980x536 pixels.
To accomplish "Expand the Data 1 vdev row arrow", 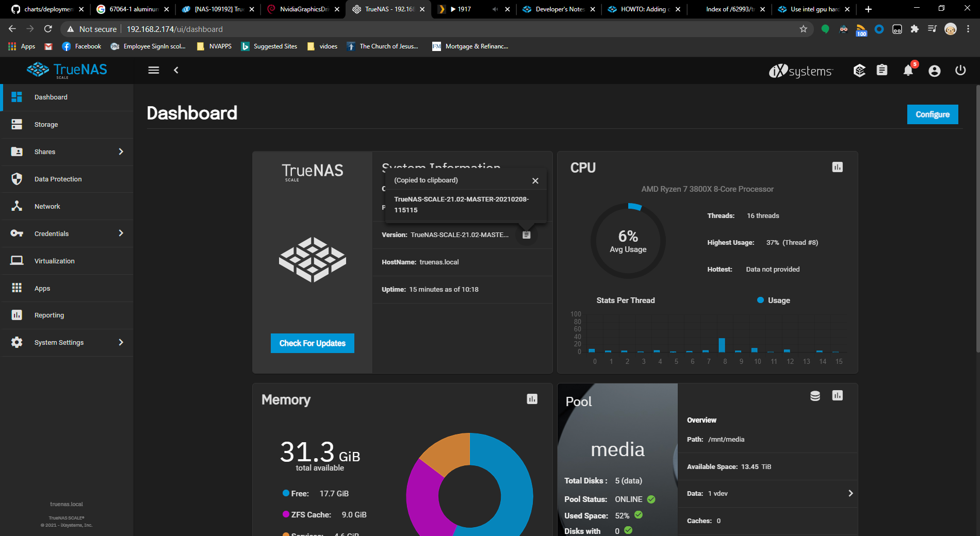I will (x=851, y=493).
